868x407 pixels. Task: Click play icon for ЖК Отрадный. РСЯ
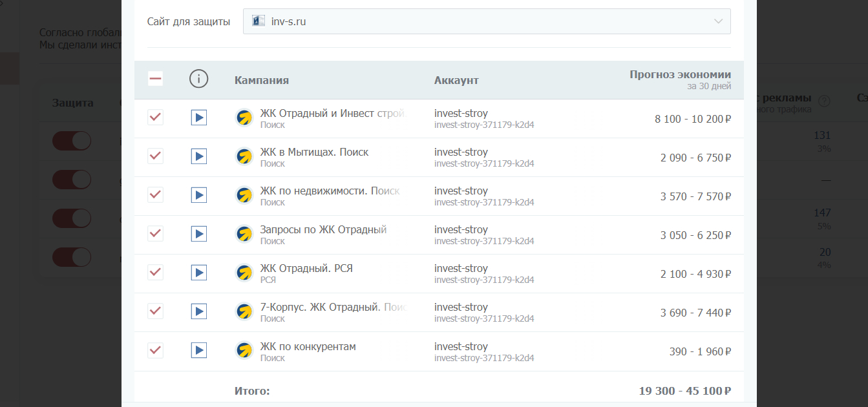198,273
